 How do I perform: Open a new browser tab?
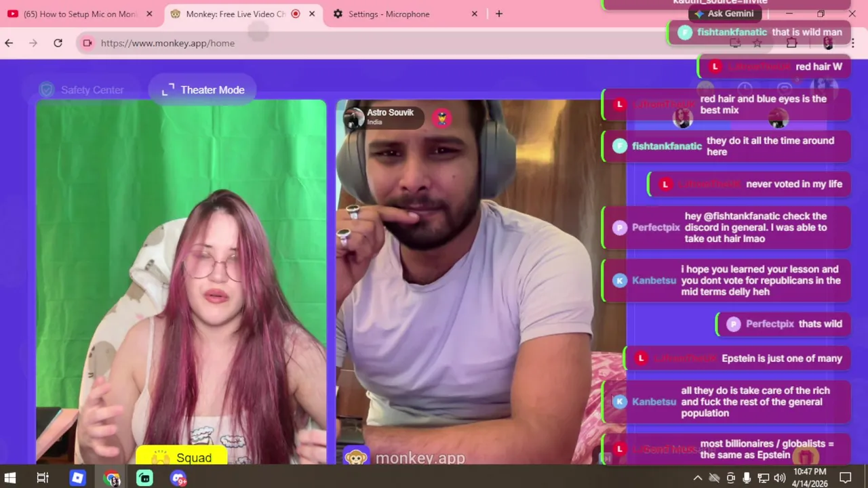click(499, 14)
